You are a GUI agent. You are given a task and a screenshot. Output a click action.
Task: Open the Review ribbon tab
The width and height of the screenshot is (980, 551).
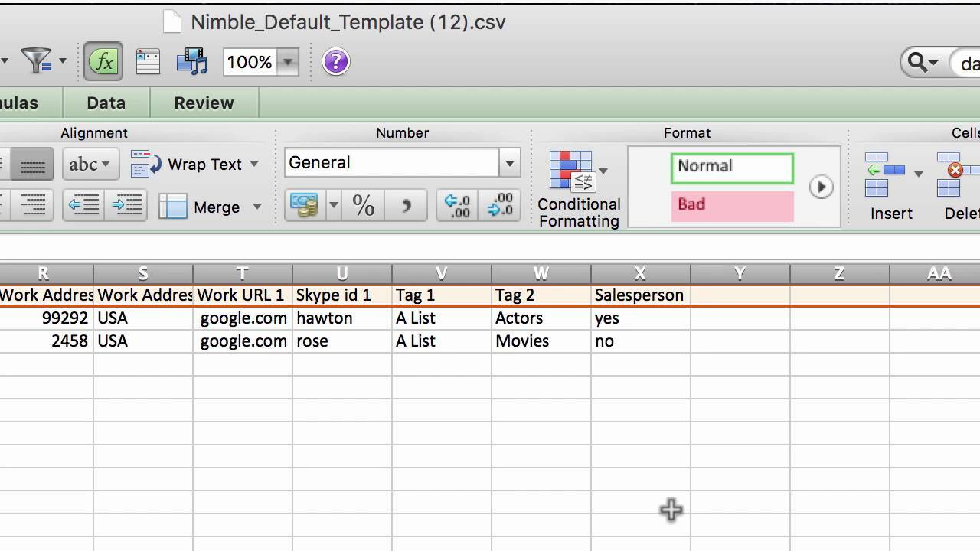point(203,102)
